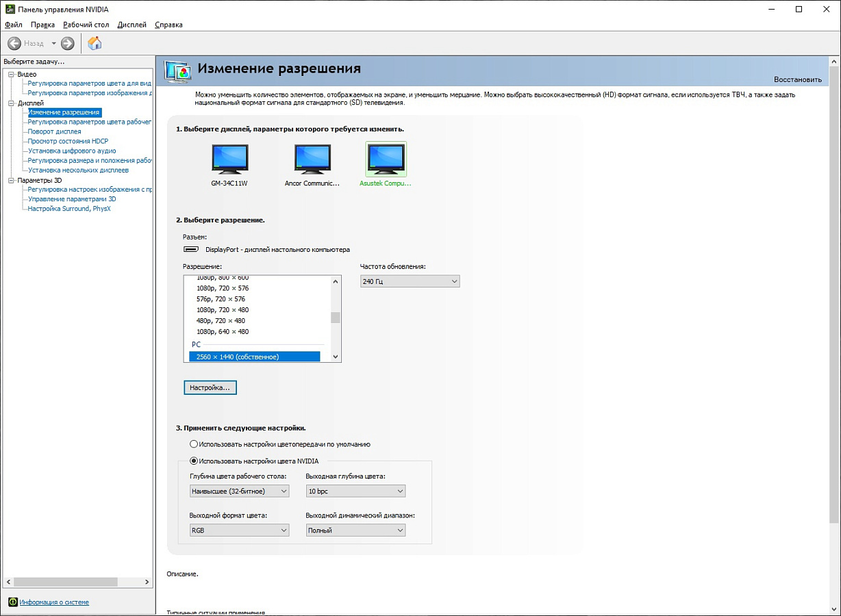Viewport: 841px width, 616px height.
Task: Select resolution '1080p, 720 × 576'
Action: [x=223, y=288]
